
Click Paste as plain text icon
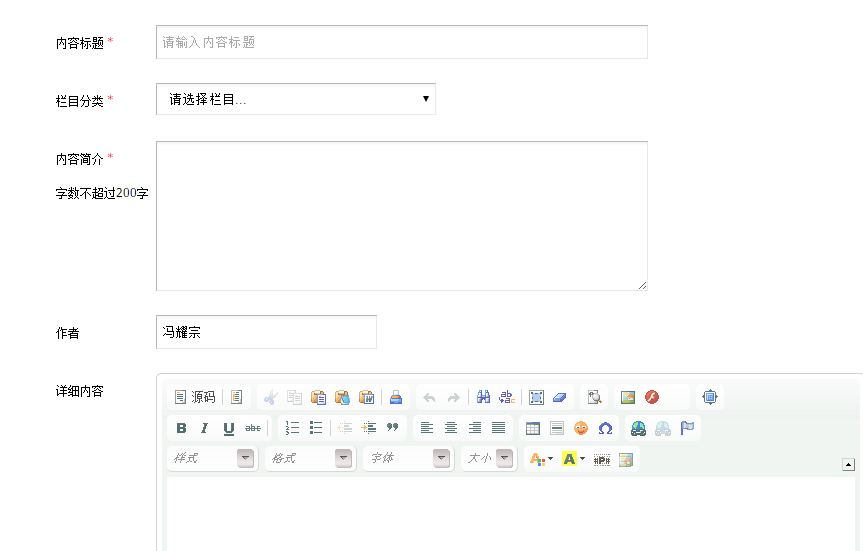(x=342, y=397)
